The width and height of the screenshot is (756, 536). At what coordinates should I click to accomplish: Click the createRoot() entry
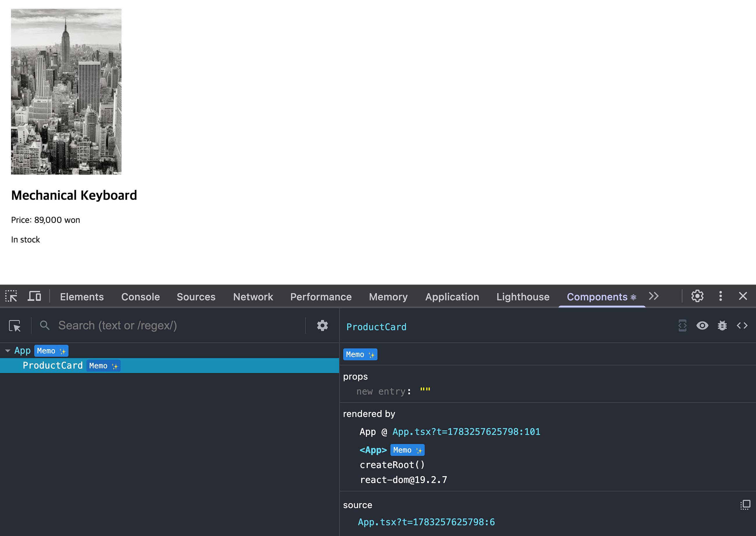[392, 465]
